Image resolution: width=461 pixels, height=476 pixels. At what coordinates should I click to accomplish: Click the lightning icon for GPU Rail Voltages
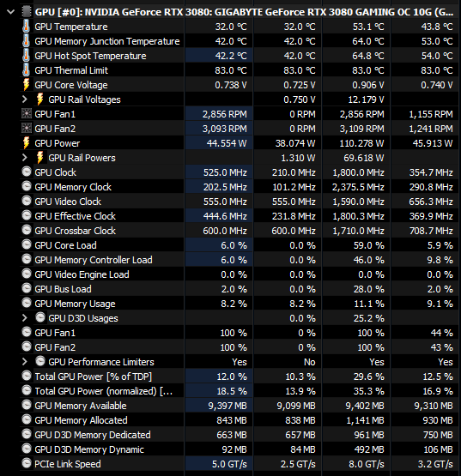click(39, 99)
